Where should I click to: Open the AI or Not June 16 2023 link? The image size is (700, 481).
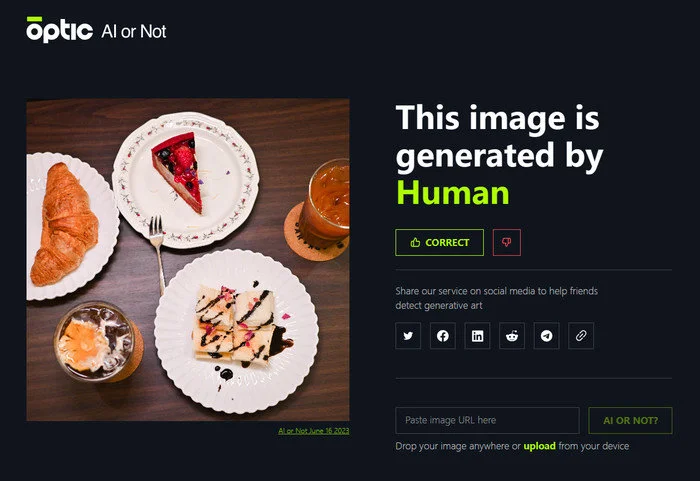[313, 431]
